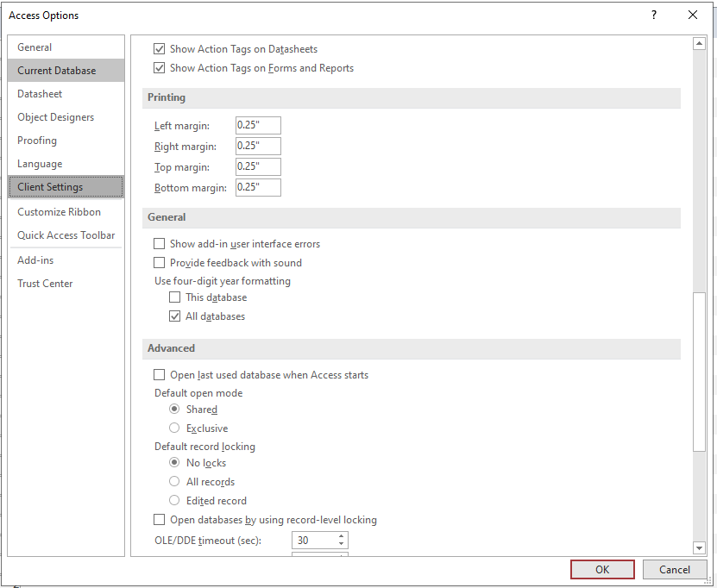Close the Access Options dialog
This screenshot has height=588, width=717.
click(x=693, y=15)
